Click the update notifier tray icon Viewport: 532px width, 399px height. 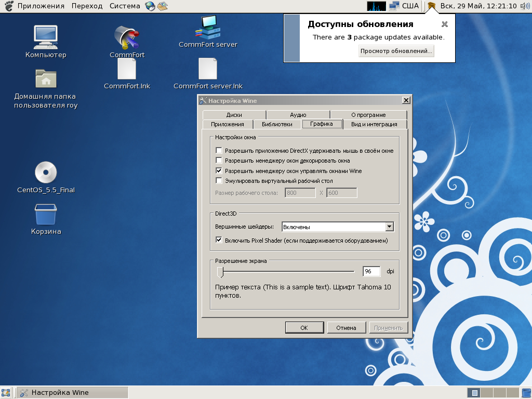coord(431,6)
